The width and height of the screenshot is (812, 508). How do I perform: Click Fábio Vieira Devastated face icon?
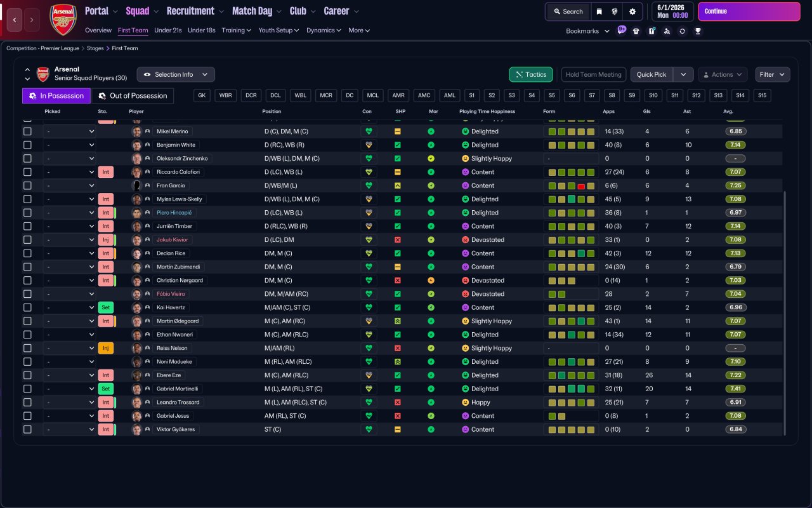pos(465,294)
